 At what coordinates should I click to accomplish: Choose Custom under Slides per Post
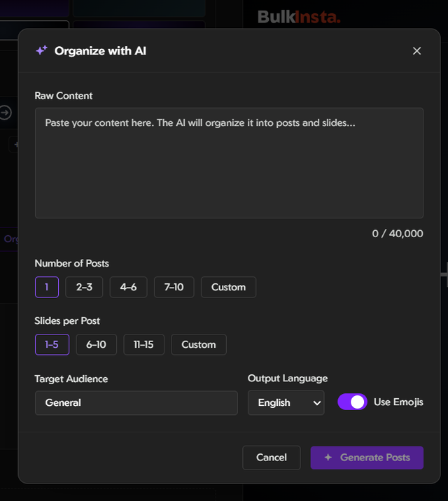tap(199, 344)
